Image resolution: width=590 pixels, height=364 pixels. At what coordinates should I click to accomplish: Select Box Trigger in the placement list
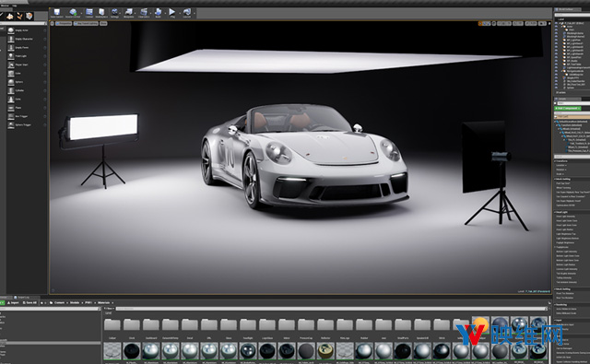[27, 116]
